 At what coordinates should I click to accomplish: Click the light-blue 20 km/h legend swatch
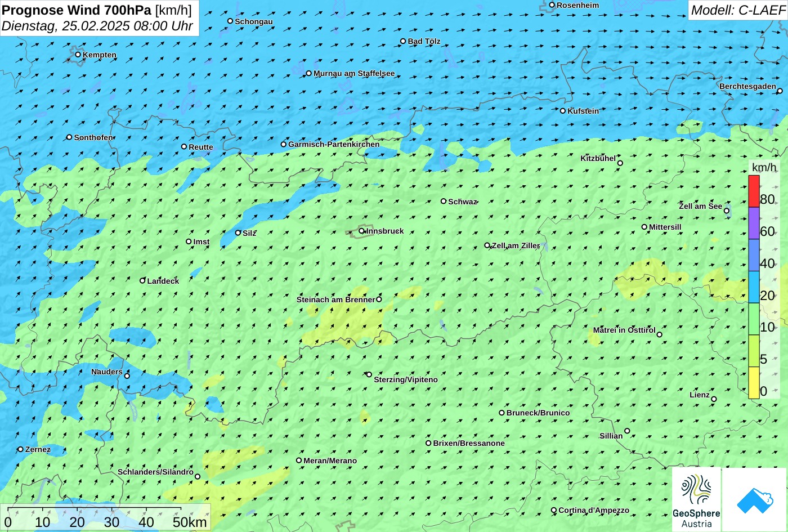tap(754, 287)
